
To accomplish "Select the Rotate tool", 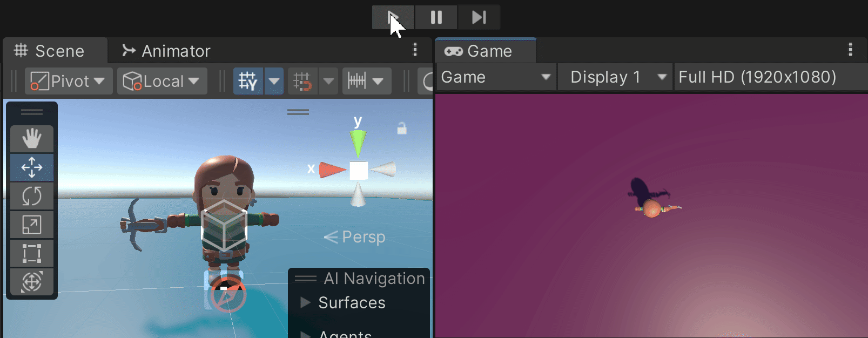I will [x=32, y=196].
